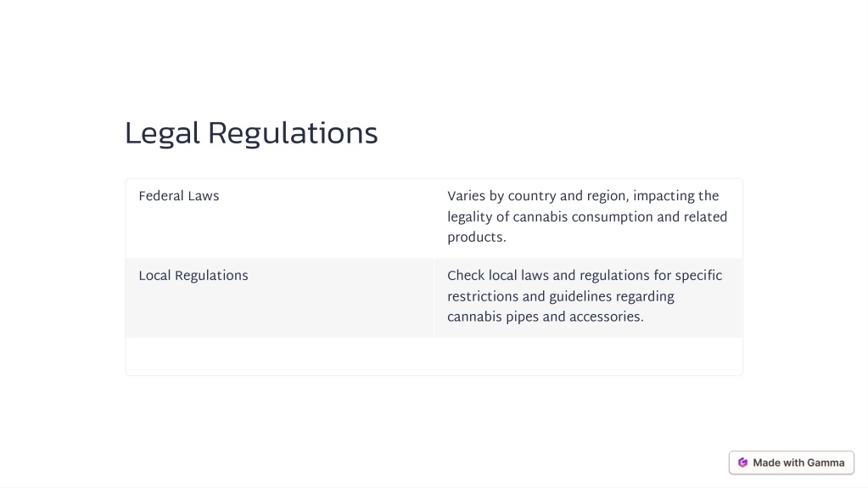Viewport: 868px width, 488px height.
Task: Click the word 'Legal' in the slide heading
Action: click(x=162, y=134)
